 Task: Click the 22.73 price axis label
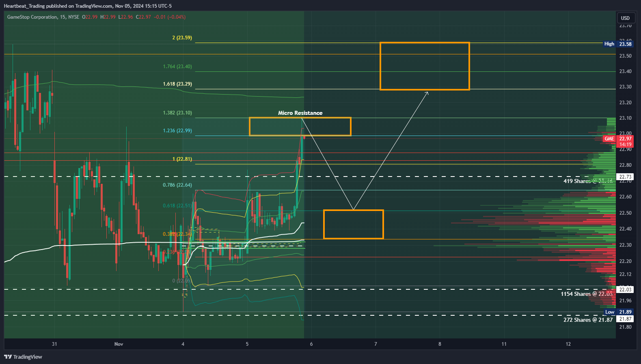(625, 177)
